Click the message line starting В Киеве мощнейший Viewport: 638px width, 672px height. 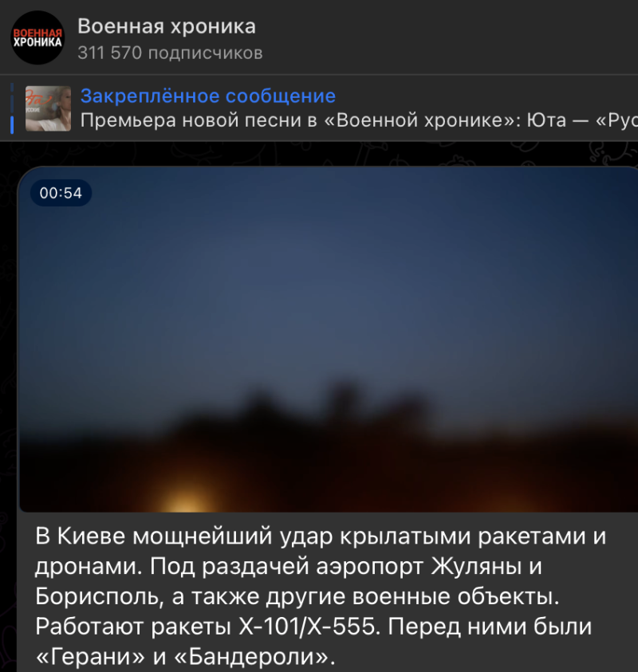(321, 536)
